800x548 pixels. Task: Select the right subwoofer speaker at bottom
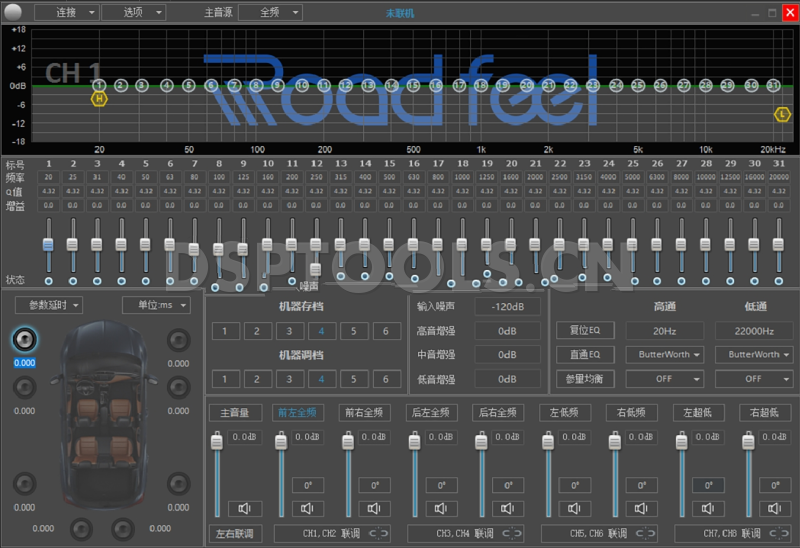pos(122,529)
